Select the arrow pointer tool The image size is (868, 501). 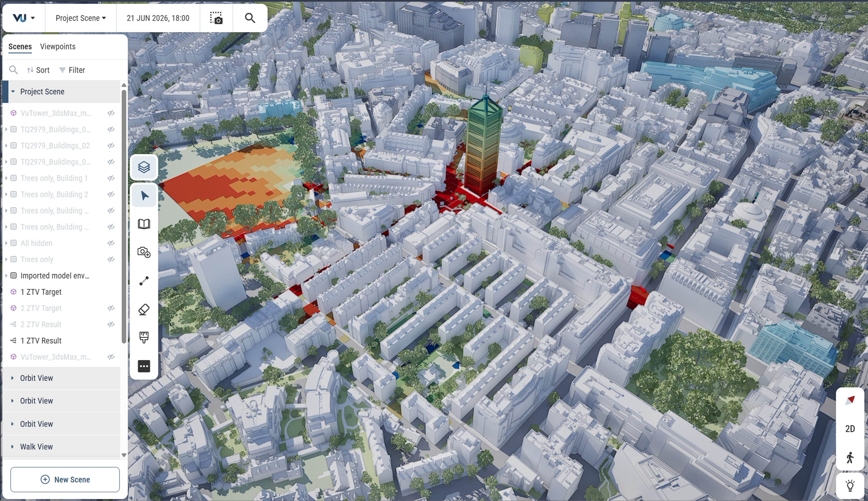point(144,195)
